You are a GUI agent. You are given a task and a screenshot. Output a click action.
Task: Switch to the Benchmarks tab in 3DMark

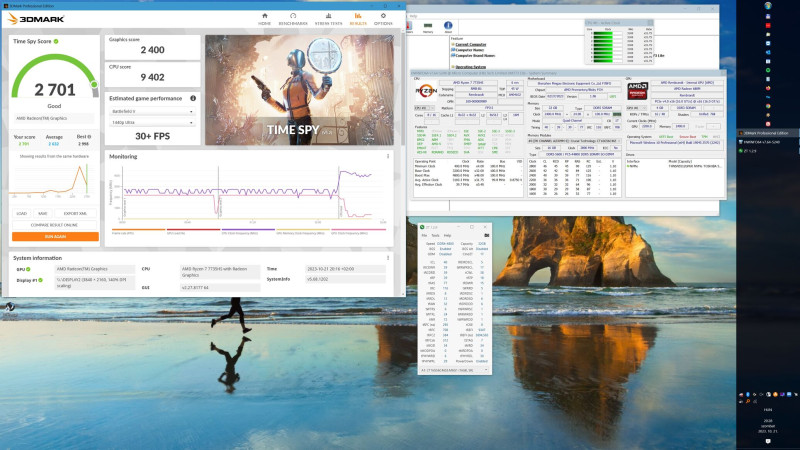coord(293,19)
